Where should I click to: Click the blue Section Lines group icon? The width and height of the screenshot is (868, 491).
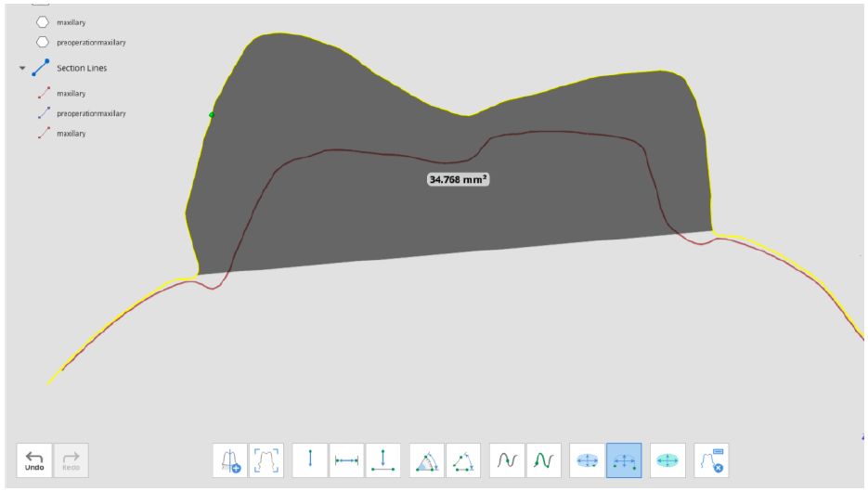click(41, 68)
